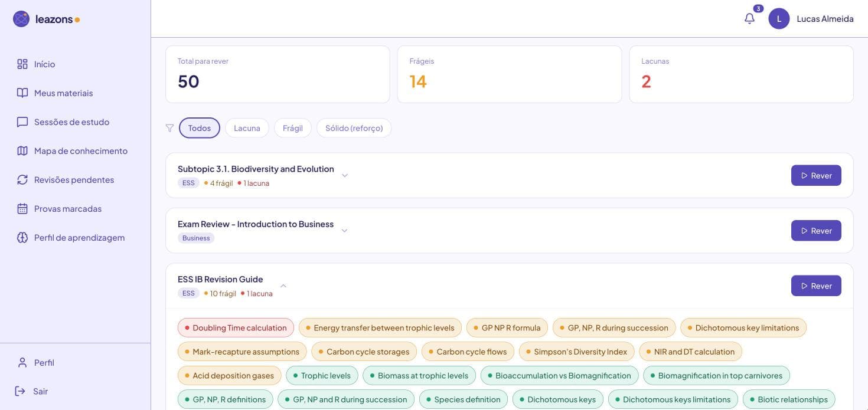Select the Species definition chip
Viewport: 868px width, 410px height.
[x=464, y=399]
